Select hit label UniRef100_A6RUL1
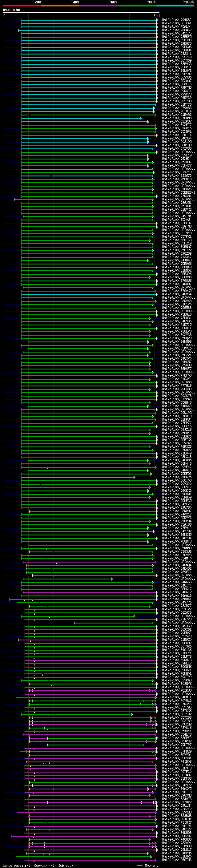This screenshot has height=868, width=197. (177, 328)
